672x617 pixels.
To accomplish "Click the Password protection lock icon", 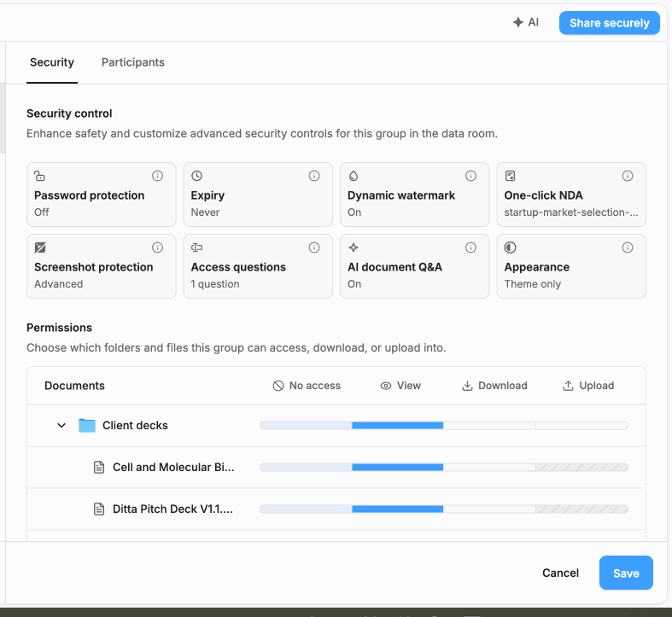I will pyautogui.click(x=39, y=176).
